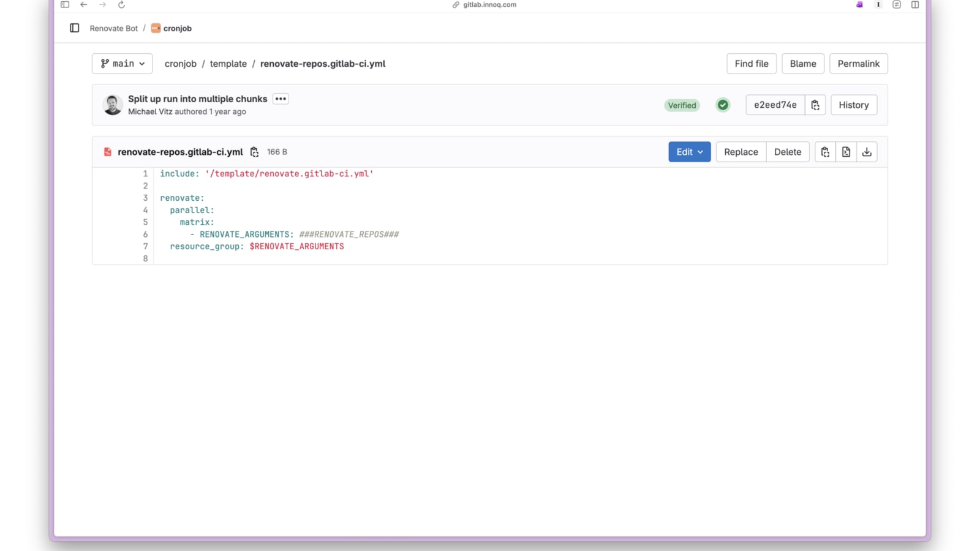Click Michael Vitz author name
This screenshot has height=551, width=980.
(x=150, y=112)
